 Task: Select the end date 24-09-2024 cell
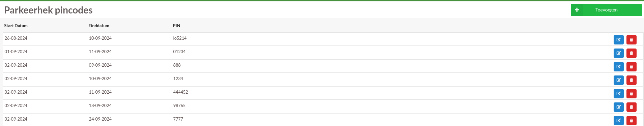(100, 119)
